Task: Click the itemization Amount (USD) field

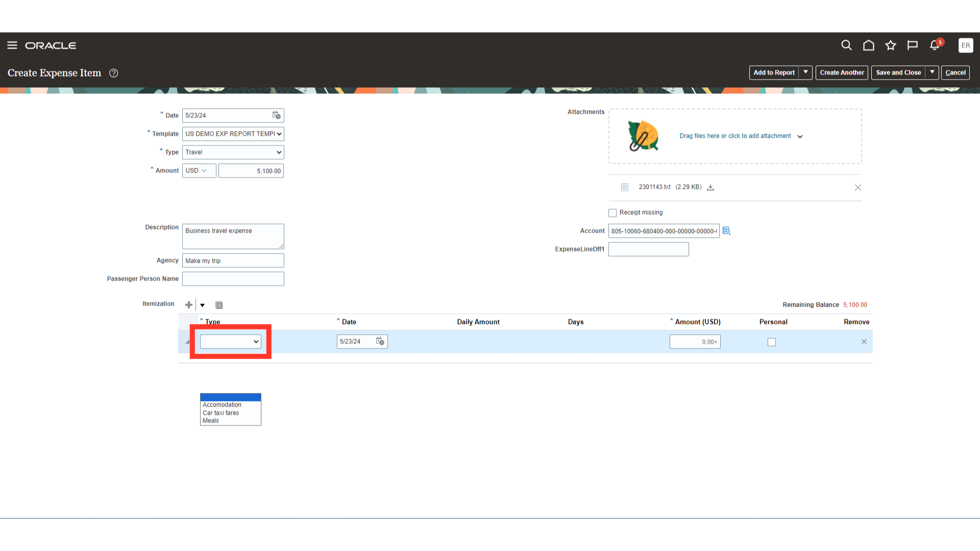Action: click(695, 342)
